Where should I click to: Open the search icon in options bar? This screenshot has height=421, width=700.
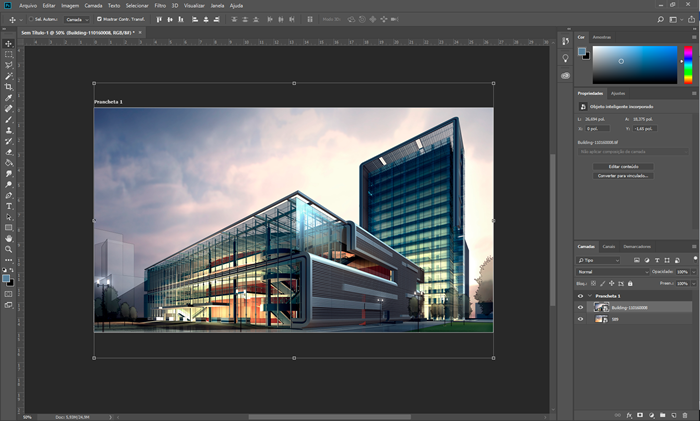660,19
